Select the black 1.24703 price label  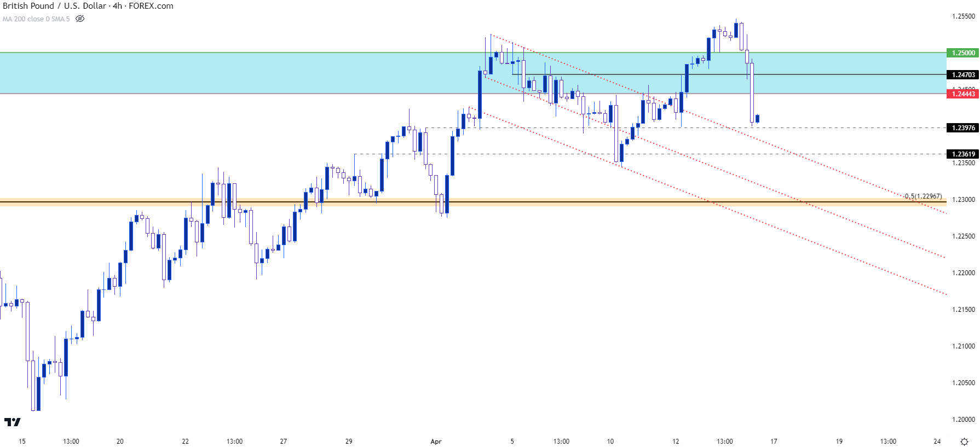click(962, 75)
